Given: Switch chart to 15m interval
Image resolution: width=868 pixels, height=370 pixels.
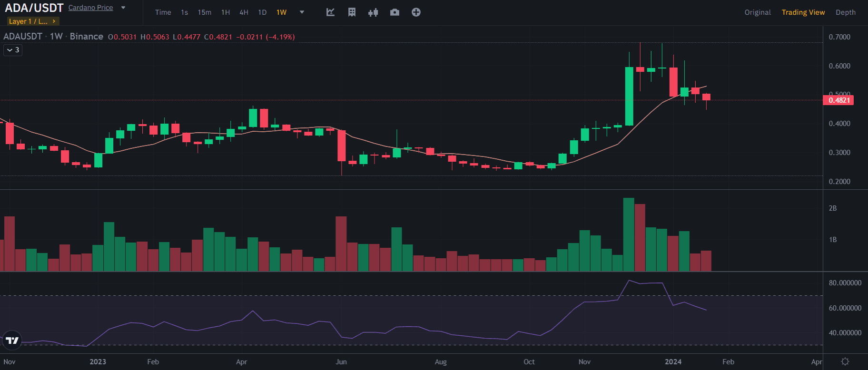Looking at the screenshot, I should [x=205, y=12].
